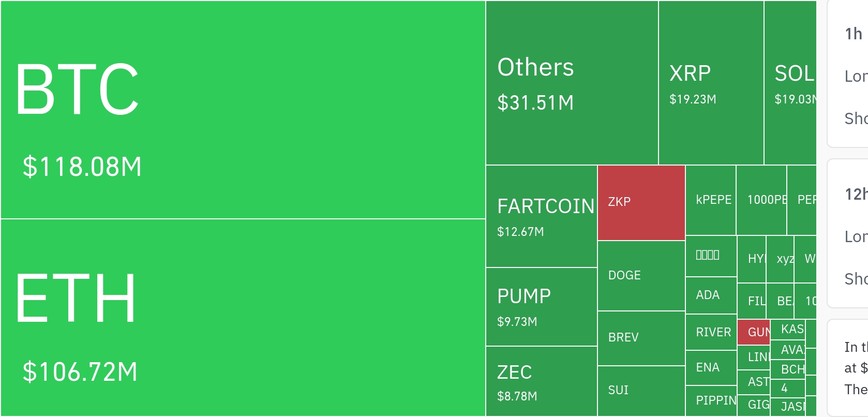Click the BTC $118.08M heatmap tile
Screen dimensions: 868x417
(x=243, y=110)
